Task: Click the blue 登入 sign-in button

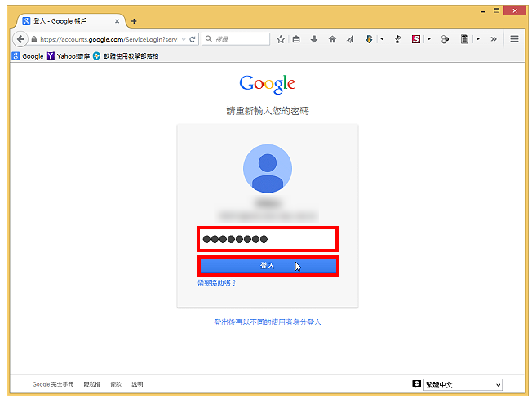Action: click(x=268, y=266)
